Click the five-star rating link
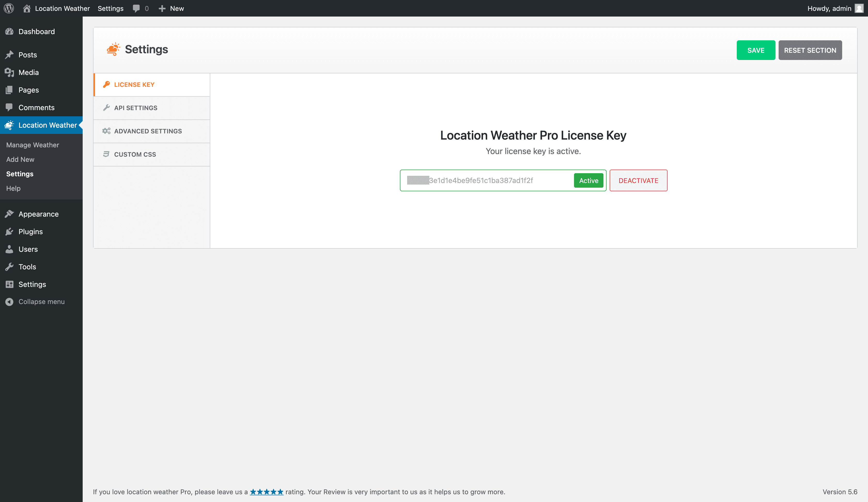Screen dimensions: 868x502 click(267, 492)
